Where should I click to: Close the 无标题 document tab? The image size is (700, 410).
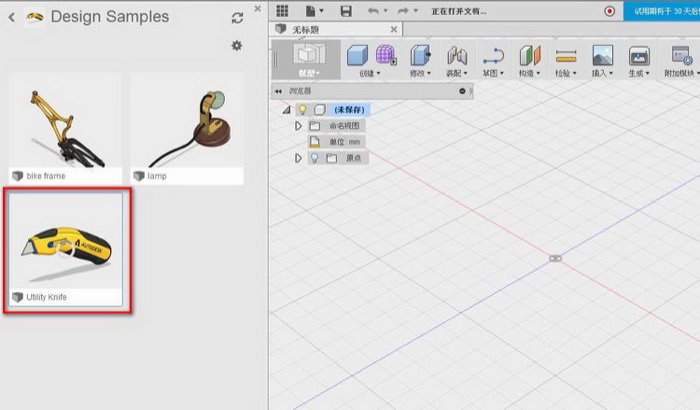[394, 29]
